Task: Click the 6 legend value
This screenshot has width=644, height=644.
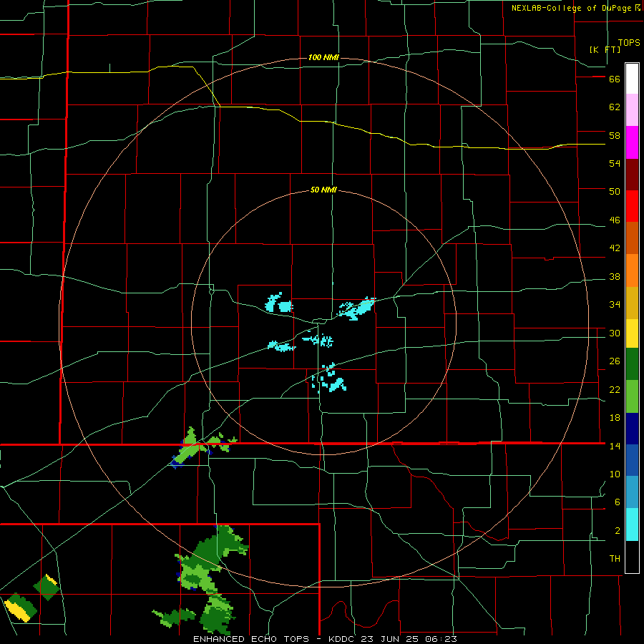Action: [x=618, y=502]
